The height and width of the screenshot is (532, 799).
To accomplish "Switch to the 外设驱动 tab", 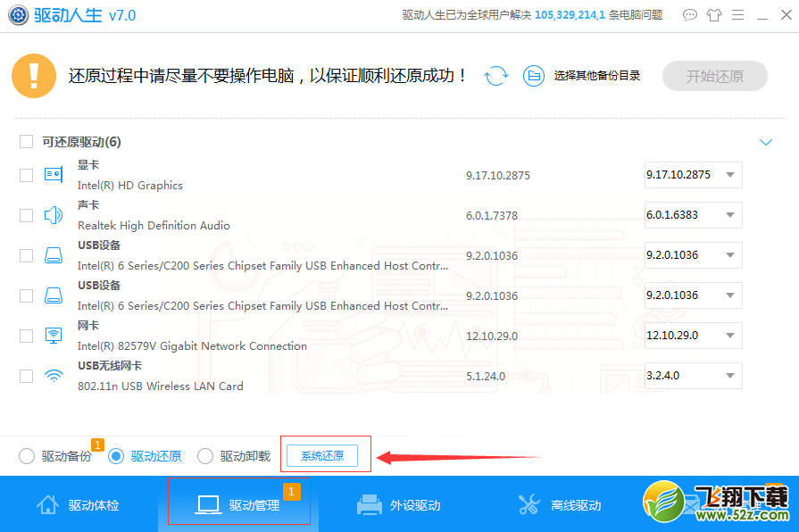I will pos(399,504).
